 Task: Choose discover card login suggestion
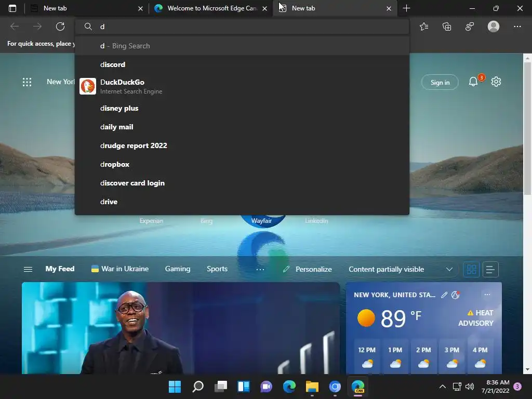click(242, 183)
